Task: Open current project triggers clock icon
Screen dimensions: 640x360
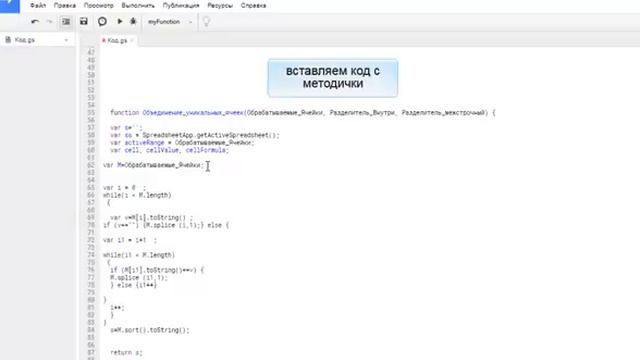Action: pyautogui.click(x=102, y=22)
